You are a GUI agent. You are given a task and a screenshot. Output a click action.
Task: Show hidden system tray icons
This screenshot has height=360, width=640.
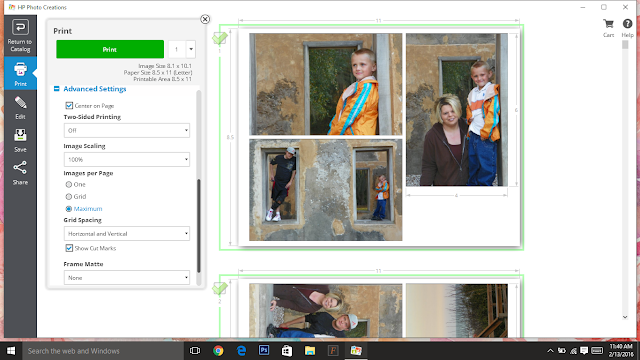550,351
